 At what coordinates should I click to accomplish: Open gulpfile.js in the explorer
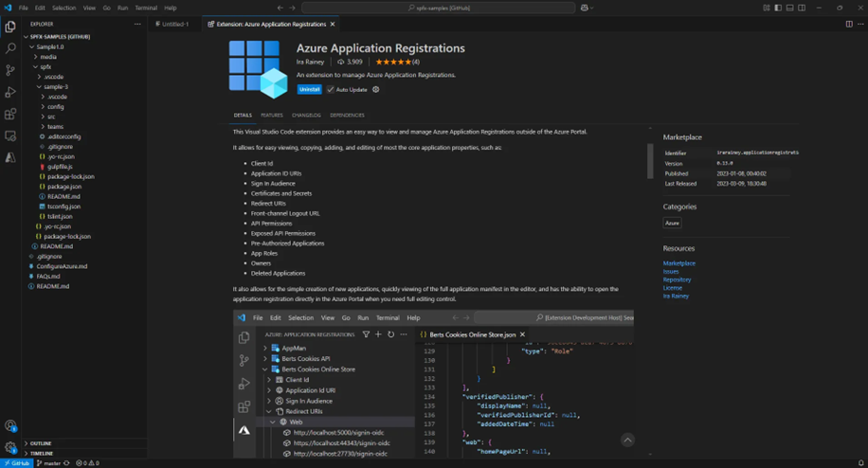[x=60, y=167]
